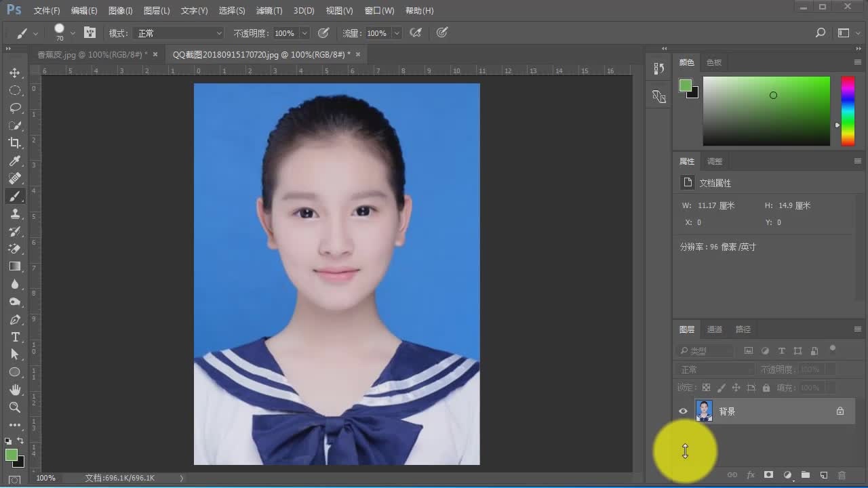Select the Path Selection tool
Screen dimensions: 868x488
pos(15,354)
